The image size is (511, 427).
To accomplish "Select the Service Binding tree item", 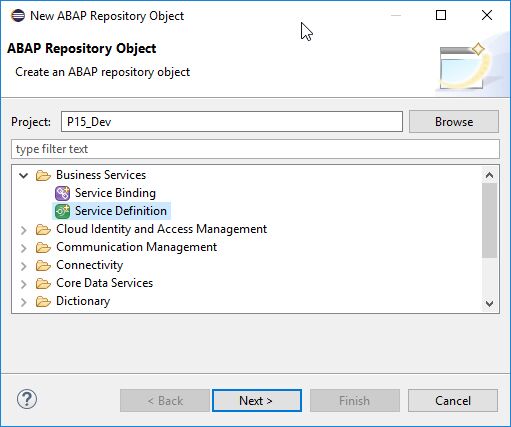I will coord(115,193).
